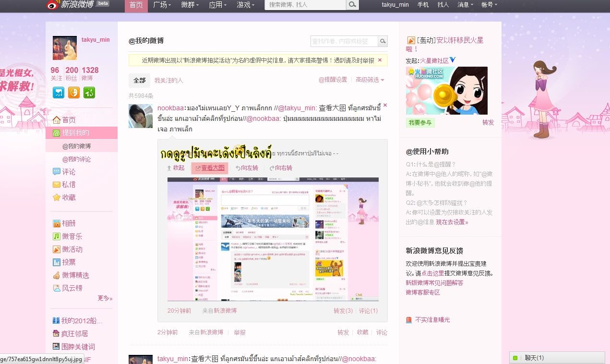Click the 新版微博常见问题解答 link
The height and width of the screenshot is (364, 610).
pyautogui.click(x=434, y=283)
